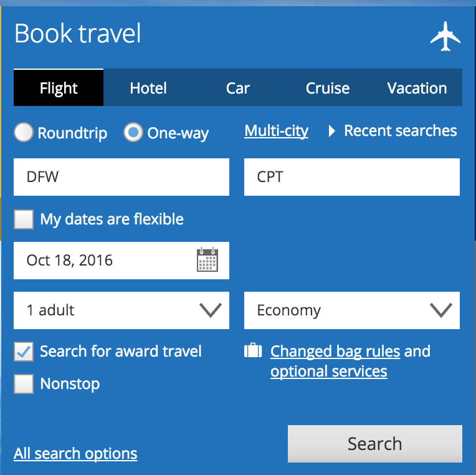This screenshot has width=476, height=475.
Task: Switch to the Hotel tab
Action: 148,88
